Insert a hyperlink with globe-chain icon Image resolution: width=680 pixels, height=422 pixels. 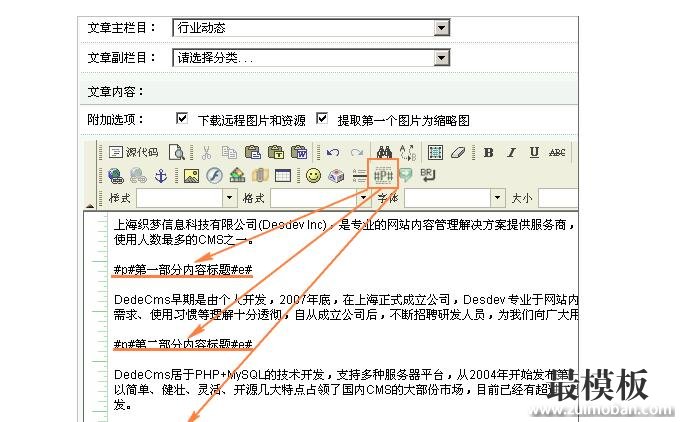[x=115, y=176]
